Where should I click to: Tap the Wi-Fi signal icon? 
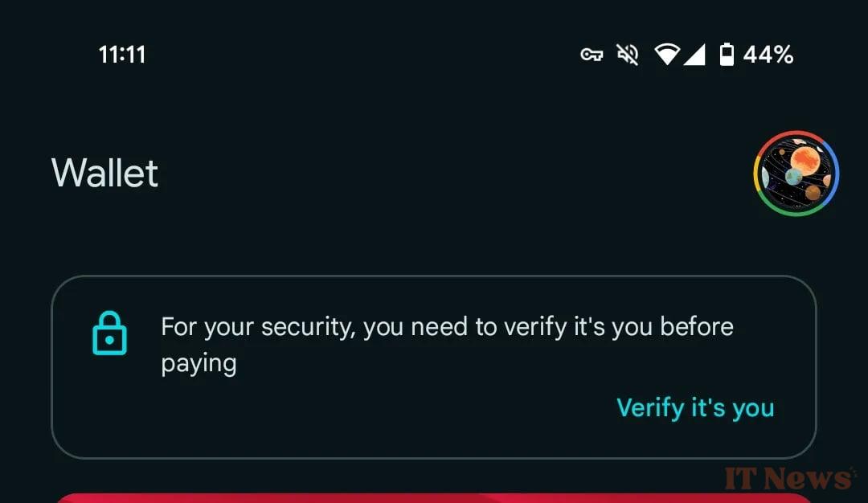pyautogui.click(x=666, y=54)
